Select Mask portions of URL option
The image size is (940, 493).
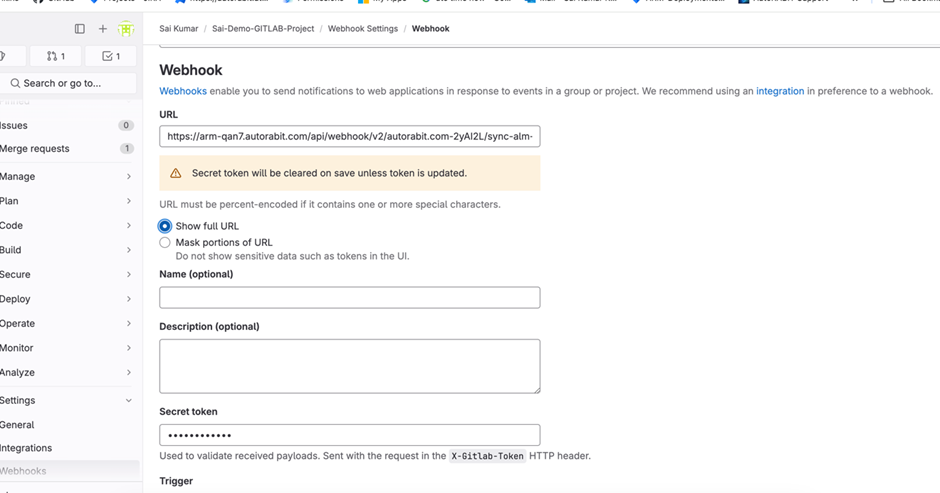[x=165, y=242]
